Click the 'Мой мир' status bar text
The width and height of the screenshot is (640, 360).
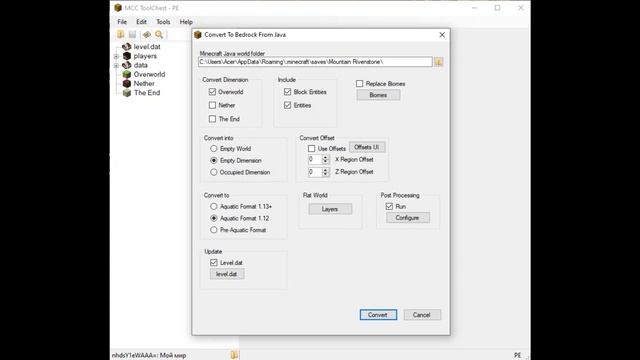173,356
